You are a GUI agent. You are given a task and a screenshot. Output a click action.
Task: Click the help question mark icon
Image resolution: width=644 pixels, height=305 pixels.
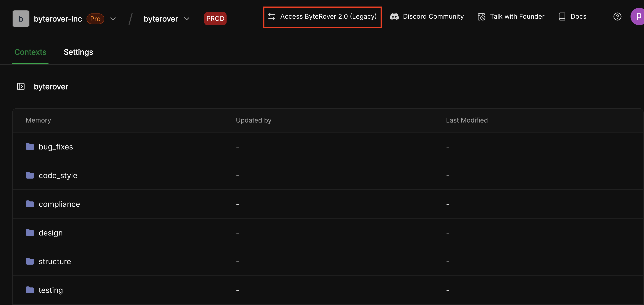point(617,17)
